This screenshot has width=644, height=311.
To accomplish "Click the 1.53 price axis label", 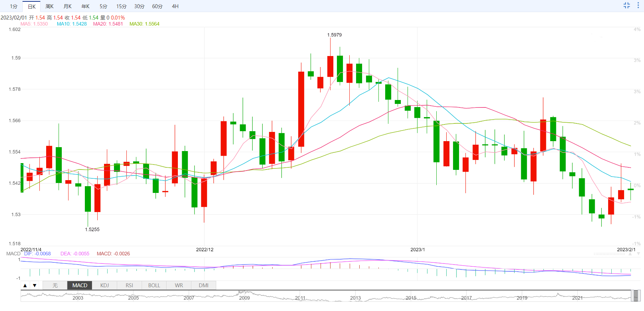I will click(x=16, y=215).
